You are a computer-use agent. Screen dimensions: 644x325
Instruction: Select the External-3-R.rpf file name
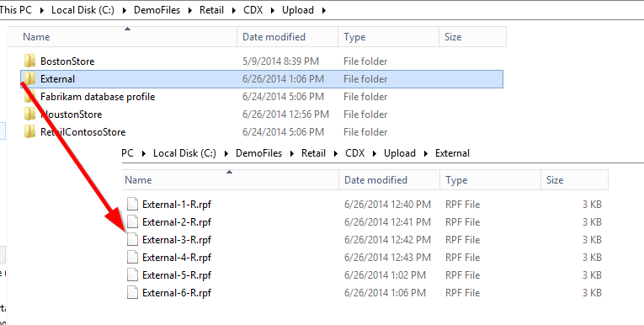click(177, 239)
